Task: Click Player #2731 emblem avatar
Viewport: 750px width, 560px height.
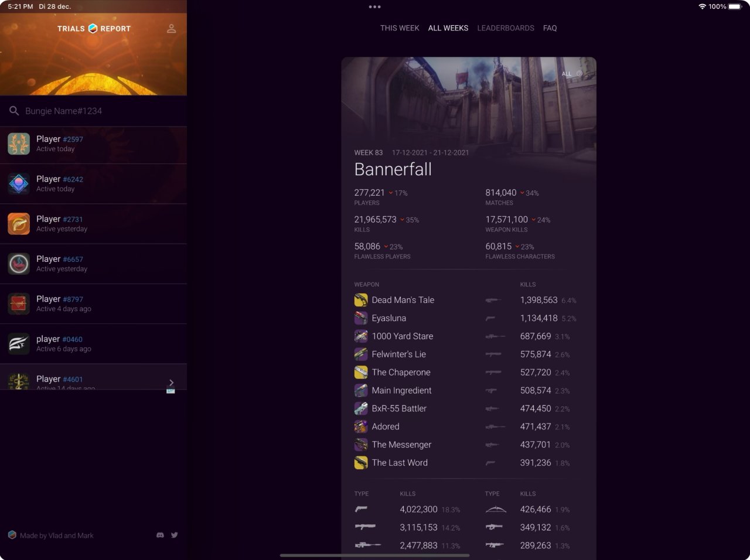Action: [19, 224]
